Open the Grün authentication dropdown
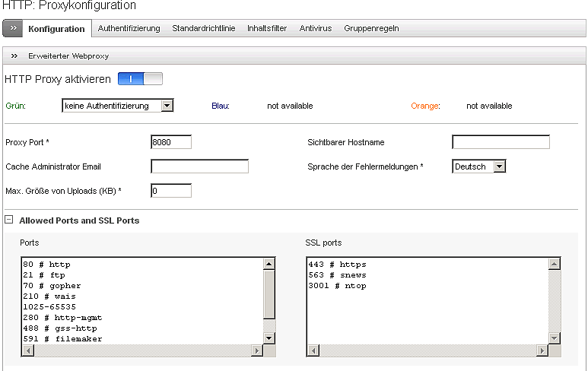 [x=167, y=106]
